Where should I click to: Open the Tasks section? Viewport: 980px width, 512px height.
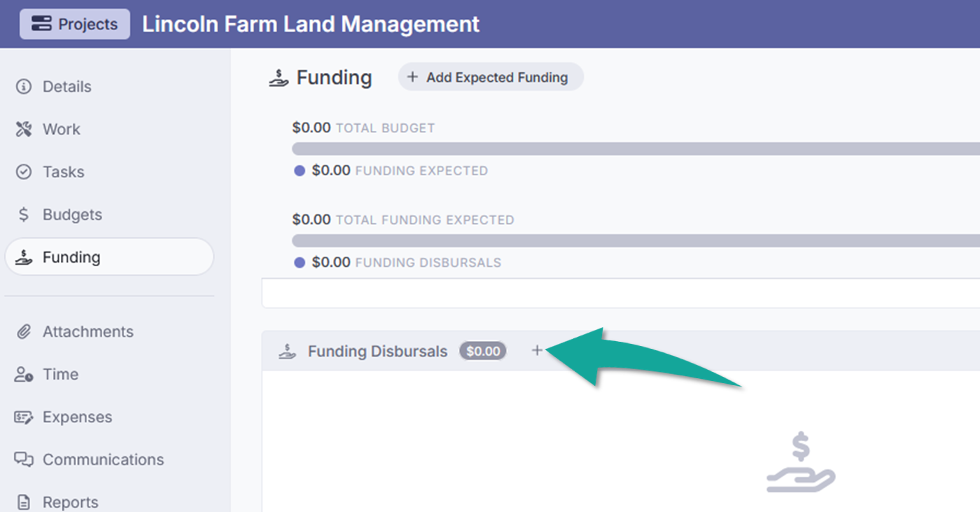click(63, 172)
